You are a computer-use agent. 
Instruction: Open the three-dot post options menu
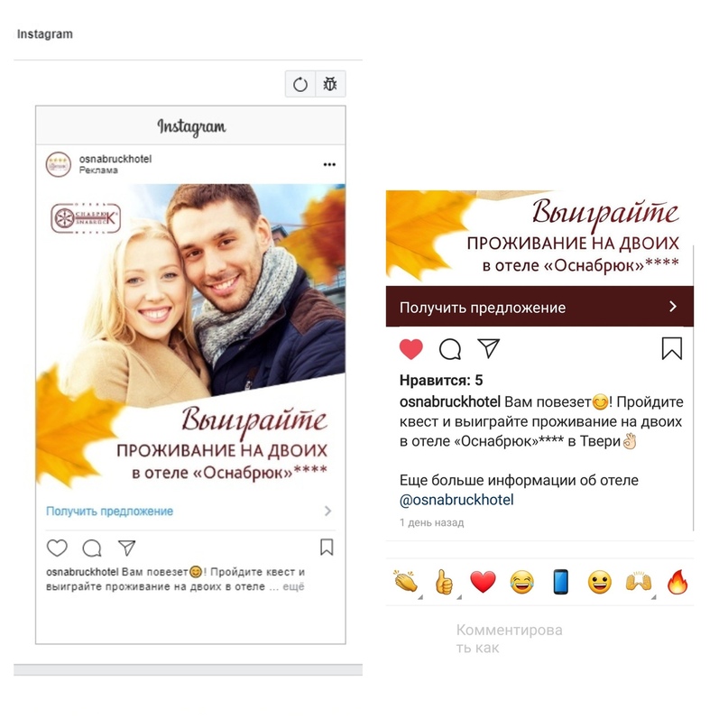tap(329, 165)
